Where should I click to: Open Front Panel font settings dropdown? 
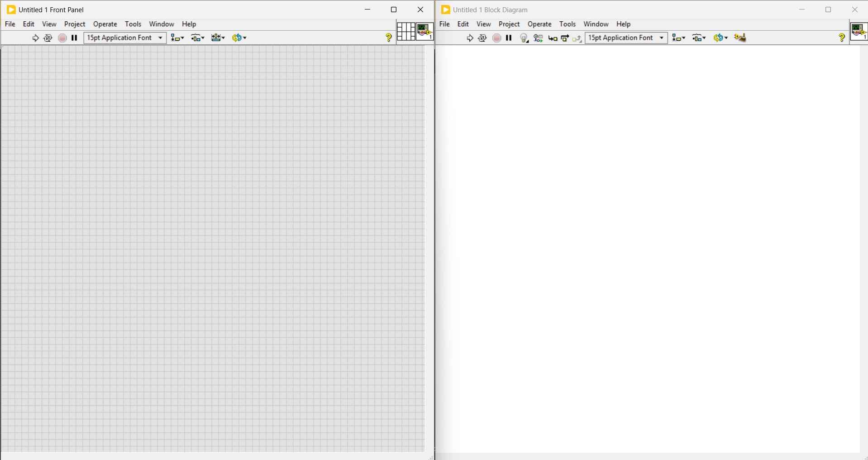point(125,38)
